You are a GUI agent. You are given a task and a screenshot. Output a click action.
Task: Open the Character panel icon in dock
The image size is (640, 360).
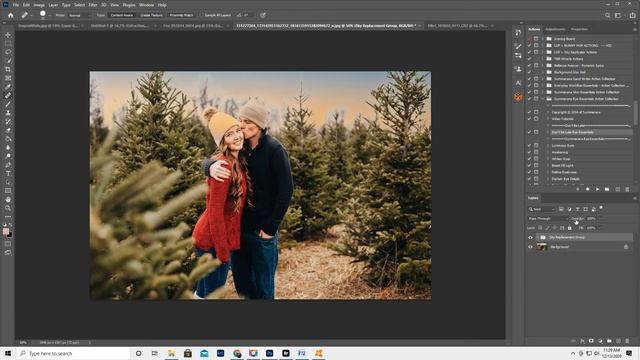tap(518, 83)
